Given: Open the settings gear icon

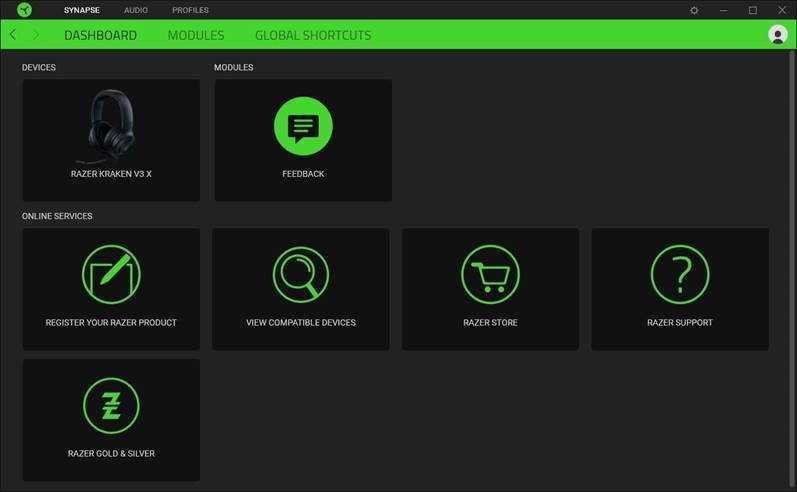Looking at the screenshot, I should [694, 10].
